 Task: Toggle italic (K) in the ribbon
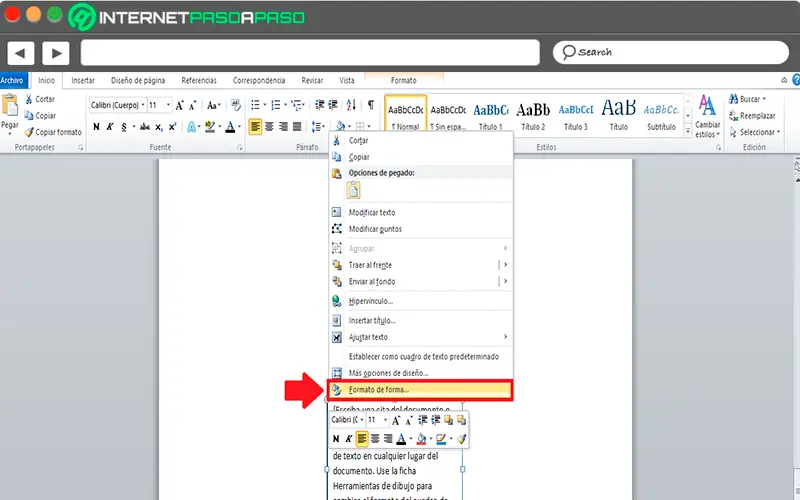pyautogui.click(x=110, y=127)
